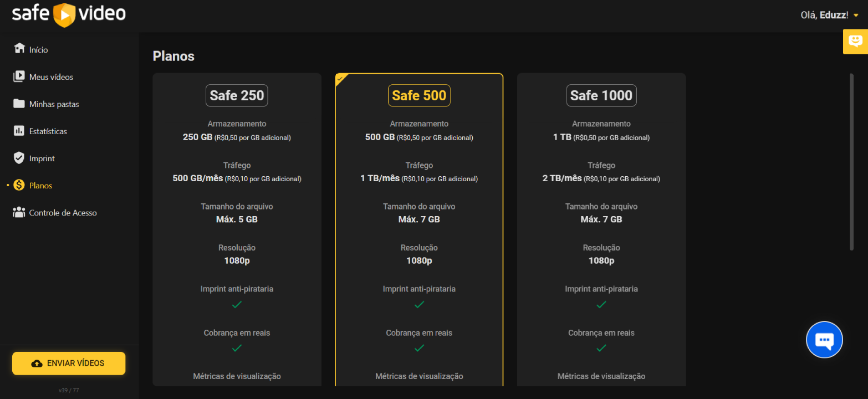Open Meus vídeos play icon
868x399 pixels.
19,76
